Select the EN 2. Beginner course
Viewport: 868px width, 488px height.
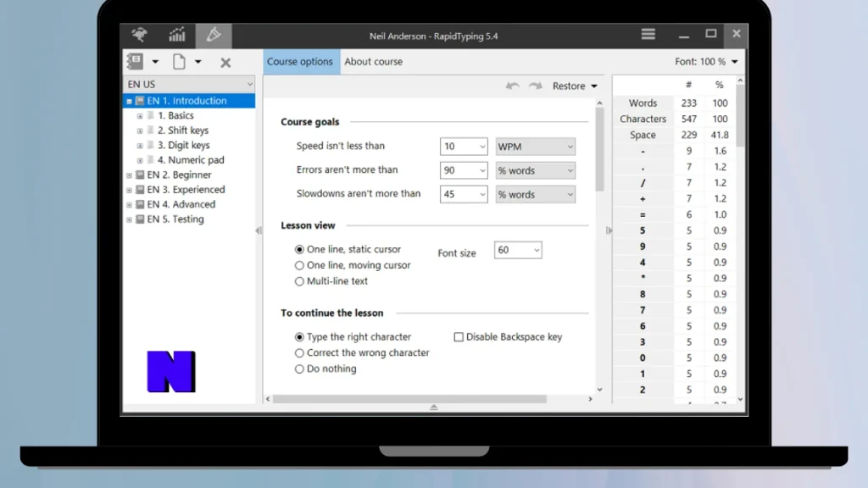(x=179, y=175)
